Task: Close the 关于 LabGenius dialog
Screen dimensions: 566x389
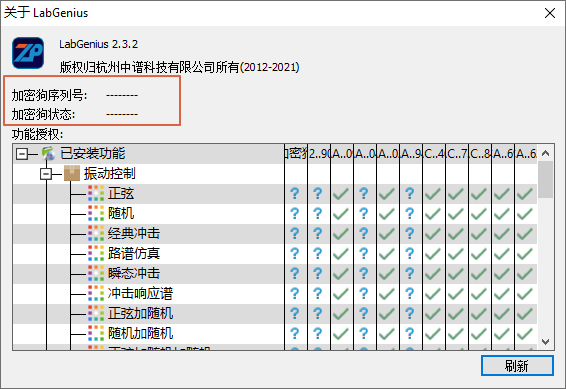Action: (549, 13)
